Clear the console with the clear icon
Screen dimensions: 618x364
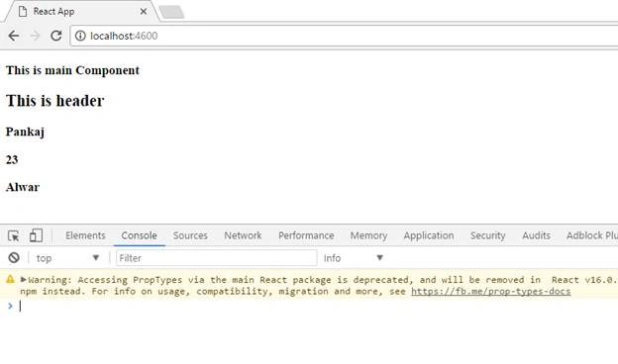[x=14, y=258]
